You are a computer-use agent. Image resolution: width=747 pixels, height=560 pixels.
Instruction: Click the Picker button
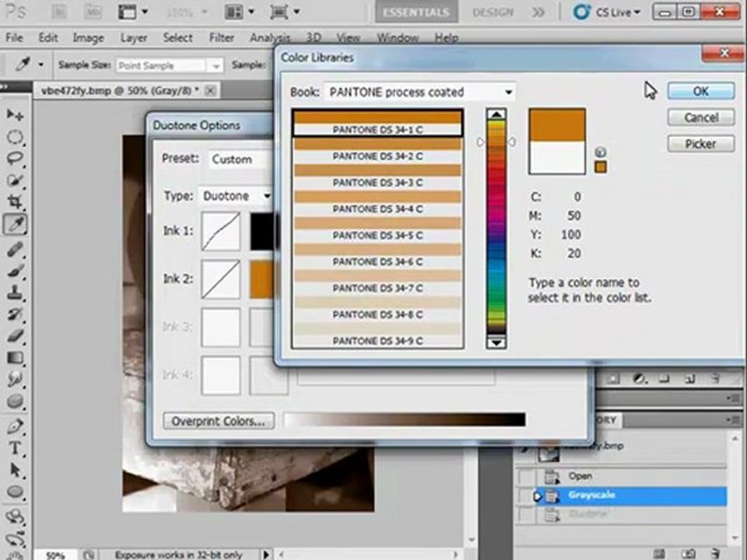click(701, 144)
